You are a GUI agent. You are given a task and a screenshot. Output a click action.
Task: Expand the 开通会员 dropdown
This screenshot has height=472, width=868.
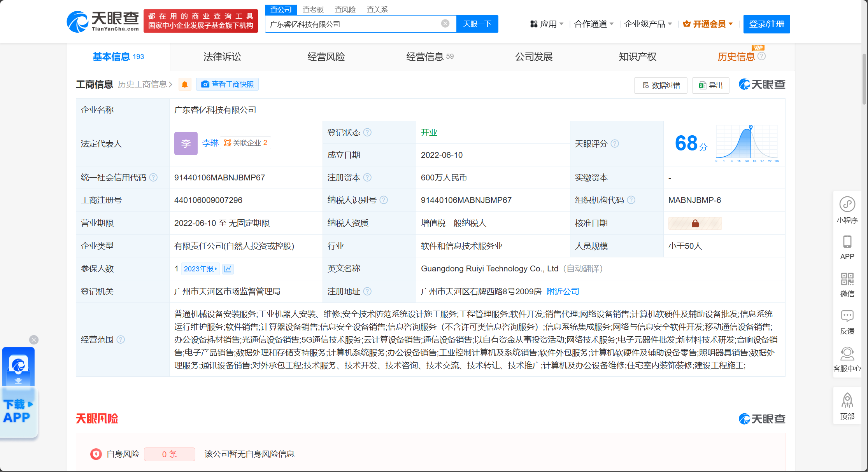click(708, 24)
